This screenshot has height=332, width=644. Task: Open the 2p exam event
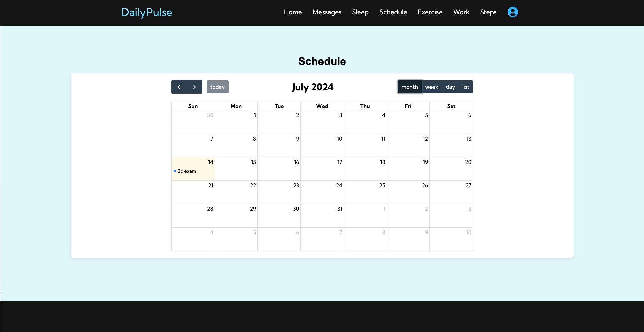click(187, 171)
